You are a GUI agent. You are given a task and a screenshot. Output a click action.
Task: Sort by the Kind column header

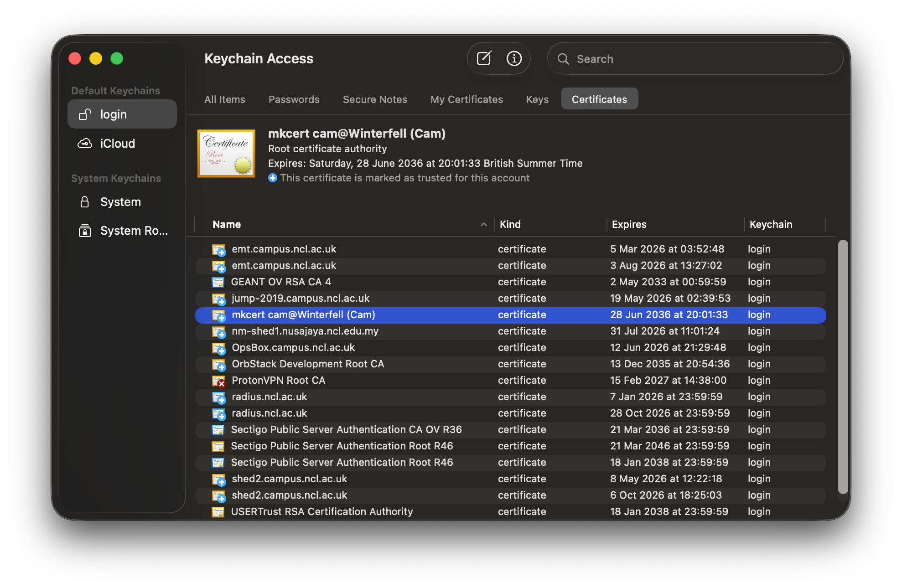(551, 224)
